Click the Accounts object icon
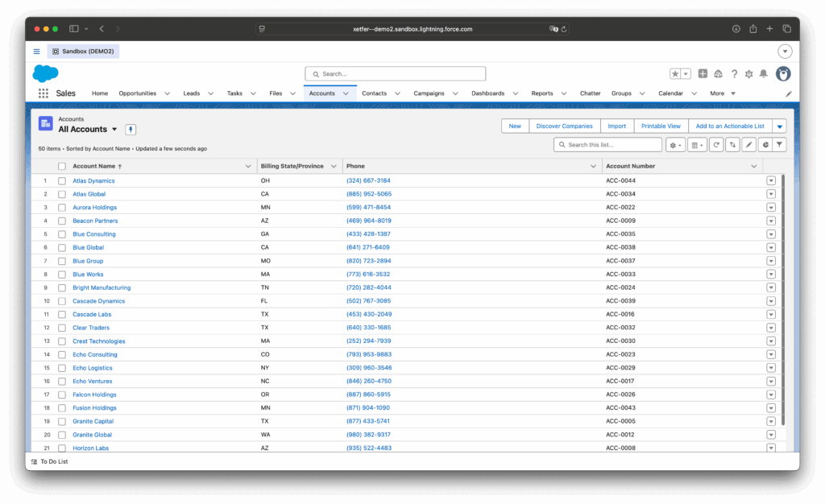The height and width of the screenshot is (504, 825). click(x=46, y=123)
